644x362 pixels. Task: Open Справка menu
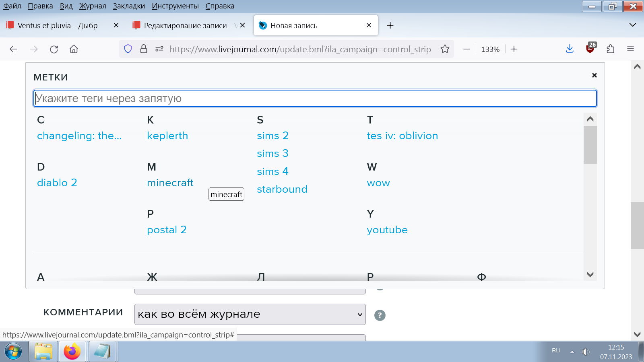click(x=220, y=6)
